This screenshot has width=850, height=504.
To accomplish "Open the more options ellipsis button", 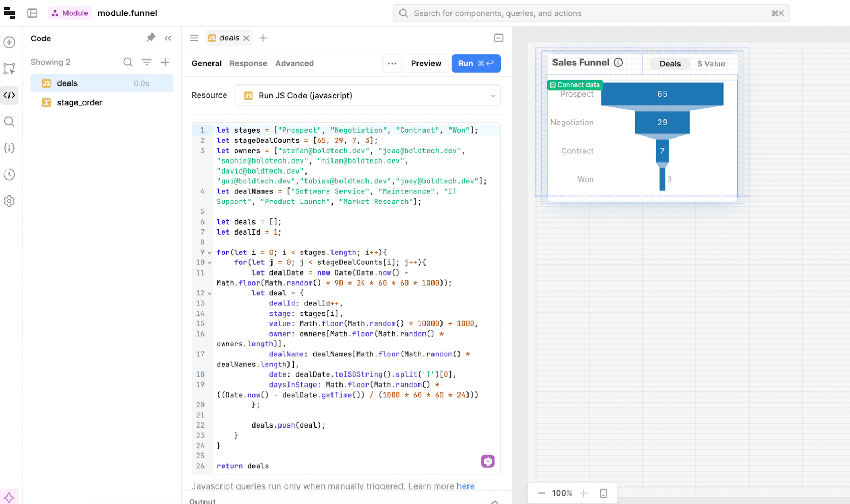I will (392, 63).
